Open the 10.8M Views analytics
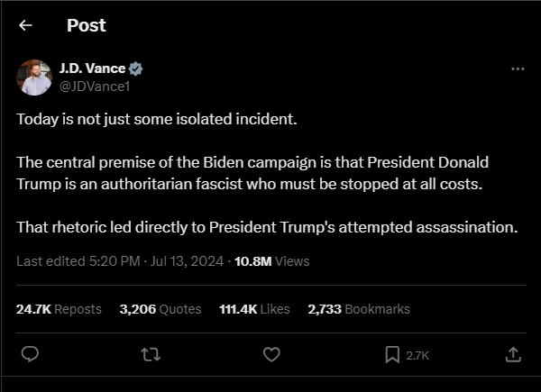The width and height of the screenshot is (541, 392). (x=271, y=261)
